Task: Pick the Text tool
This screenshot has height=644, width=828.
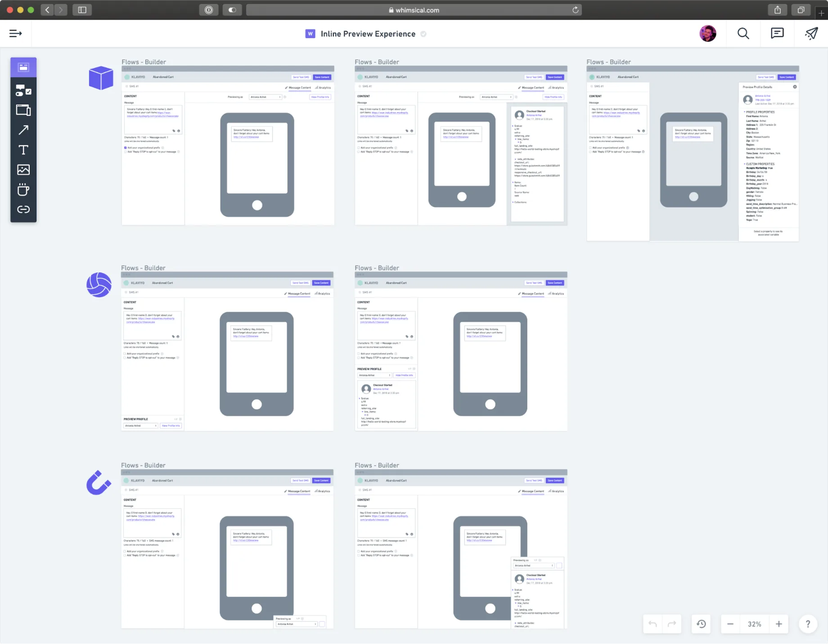Action: 23,150
